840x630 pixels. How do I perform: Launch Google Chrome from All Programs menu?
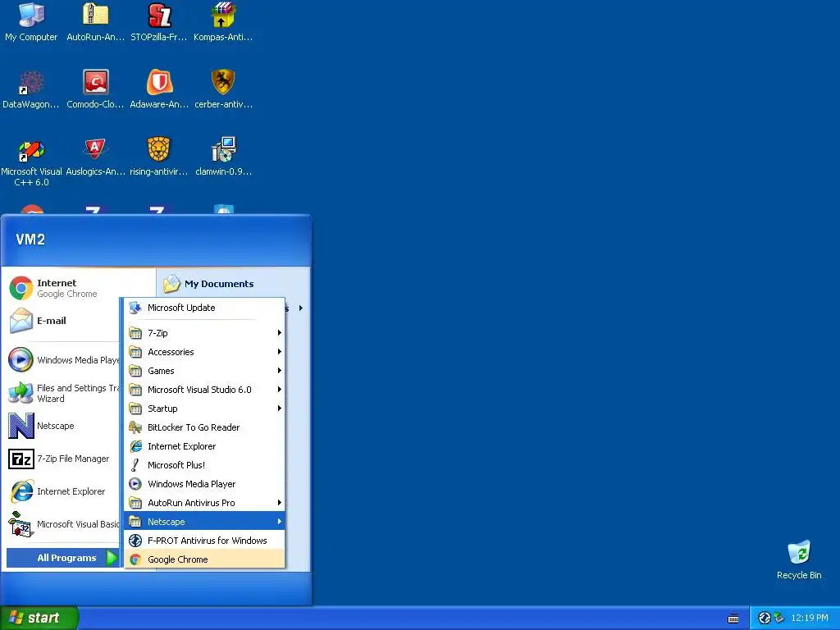click(x=204, y=559)
